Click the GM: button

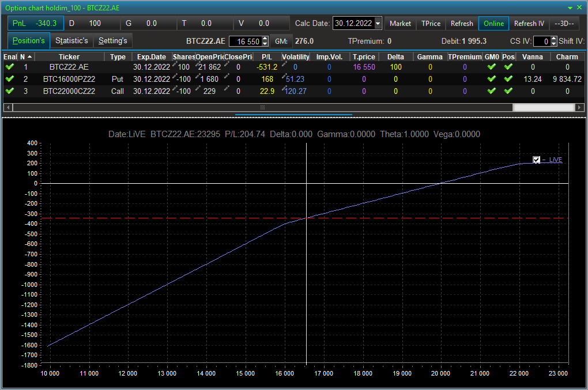(x=281, y=41)
